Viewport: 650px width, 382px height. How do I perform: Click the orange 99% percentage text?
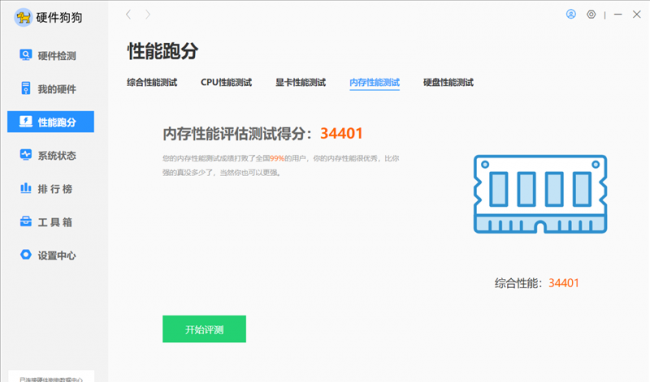tap(277, 158)
